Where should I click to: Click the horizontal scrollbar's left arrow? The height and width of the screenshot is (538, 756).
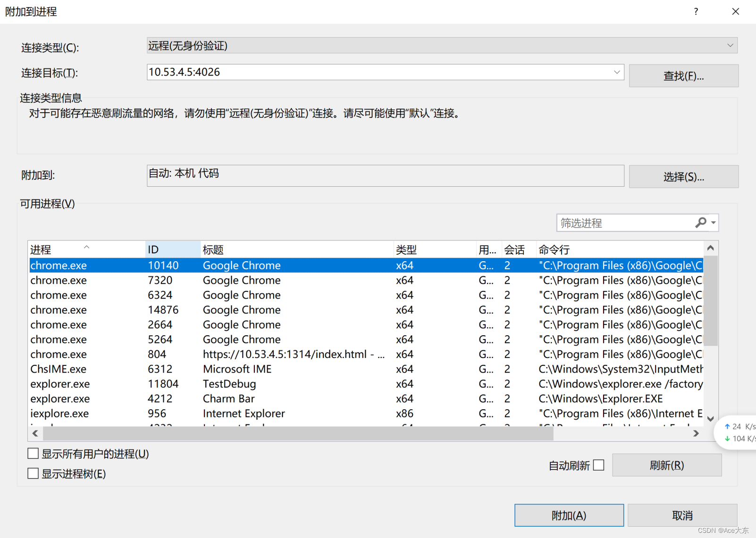[35, 433]
